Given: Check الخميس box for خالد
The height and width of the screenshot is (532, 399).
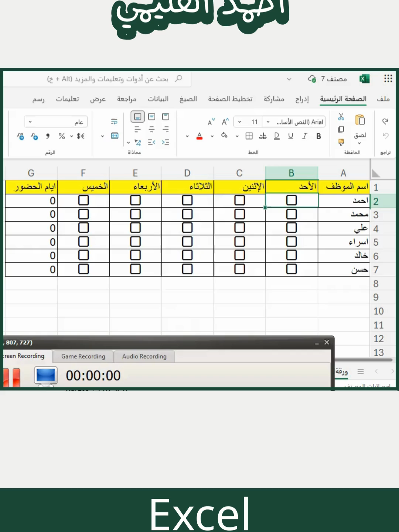Looking at the screenshot, I should pos(83,255).
